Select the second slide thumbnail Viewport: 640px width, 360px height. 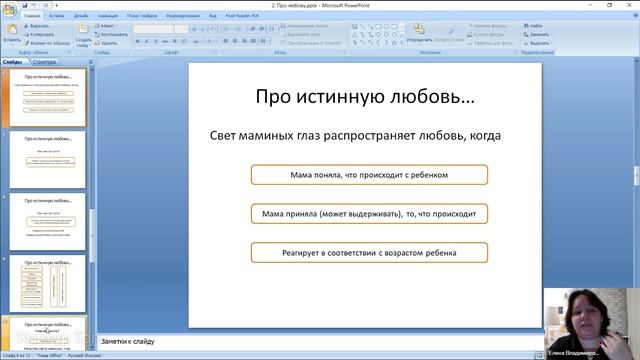coord(47,160)
